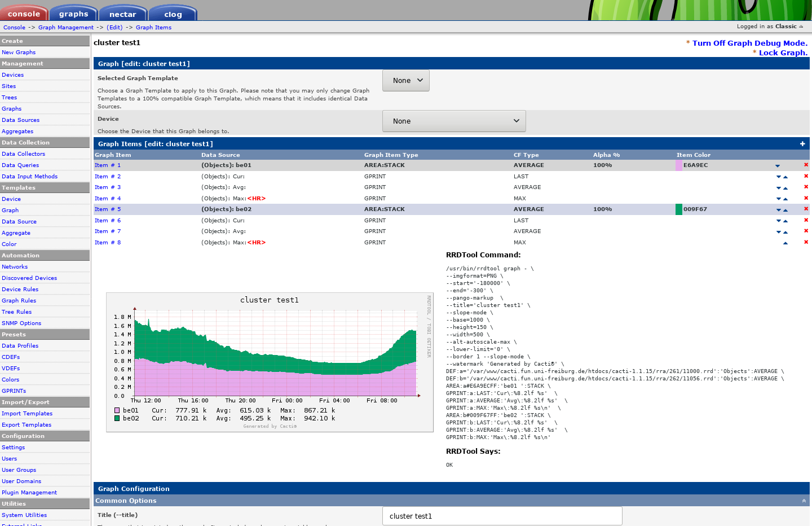The height and width of the screenshot is (526, 812).
Task: Click Turn Off Graph Debug Mode
Action: coord(749,43)
